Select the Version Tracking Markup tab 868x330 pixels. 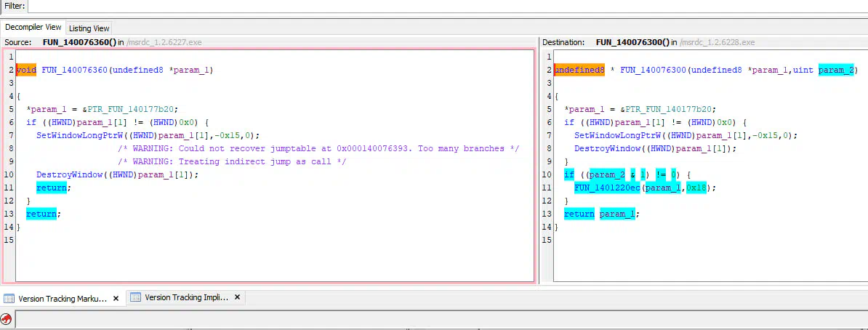coord(63,299)
